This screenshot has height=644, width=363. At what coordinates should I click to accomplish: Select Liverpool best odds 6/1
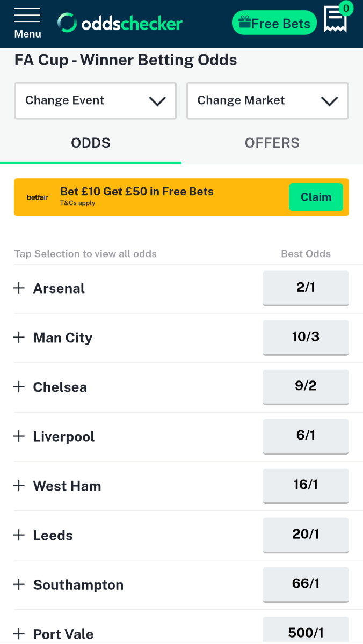click(306, 436)
